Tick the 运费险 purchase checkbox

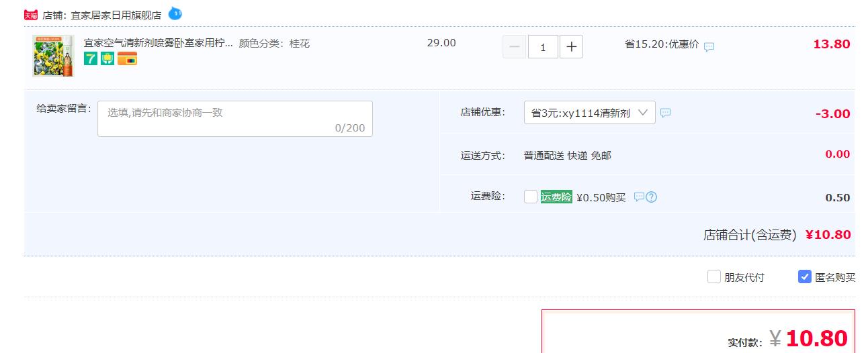coord(531,197)
